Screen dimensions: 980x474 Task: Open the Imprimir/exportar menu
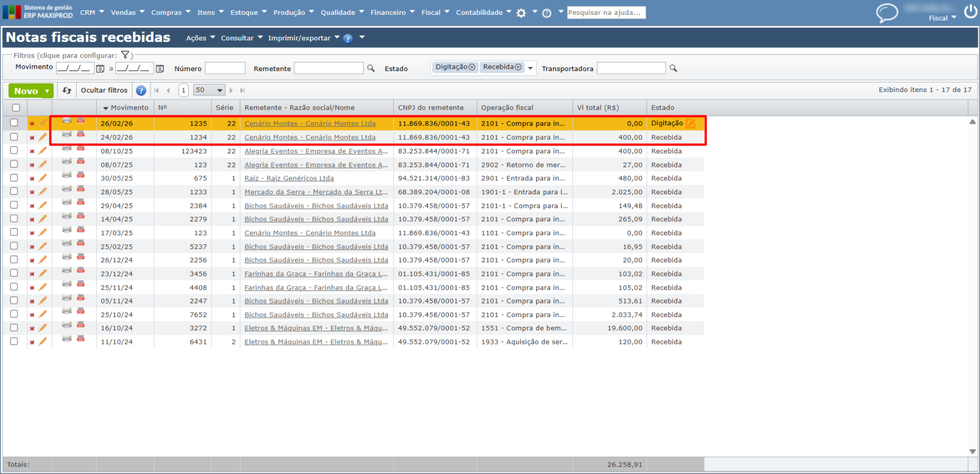pyautogui.click(x=304, y=38)
